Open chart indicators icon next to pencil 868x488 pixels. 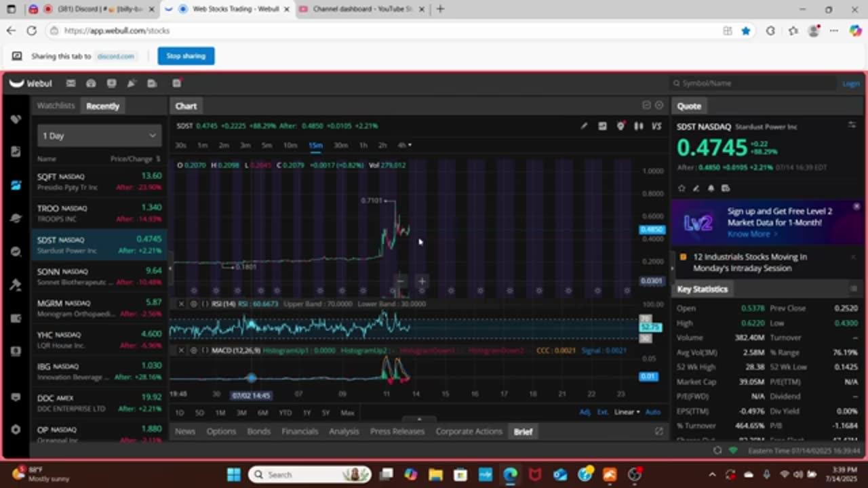click(x=602, y=126)
